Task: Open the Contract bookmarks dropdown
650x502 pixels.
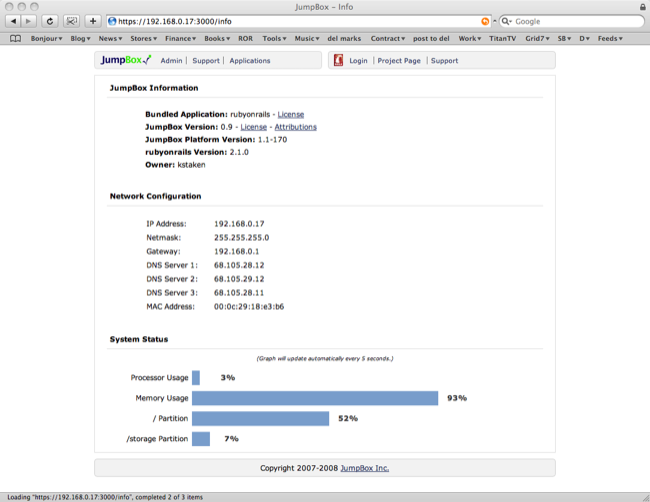Action: pyautogui.click(x=388, y=39)
